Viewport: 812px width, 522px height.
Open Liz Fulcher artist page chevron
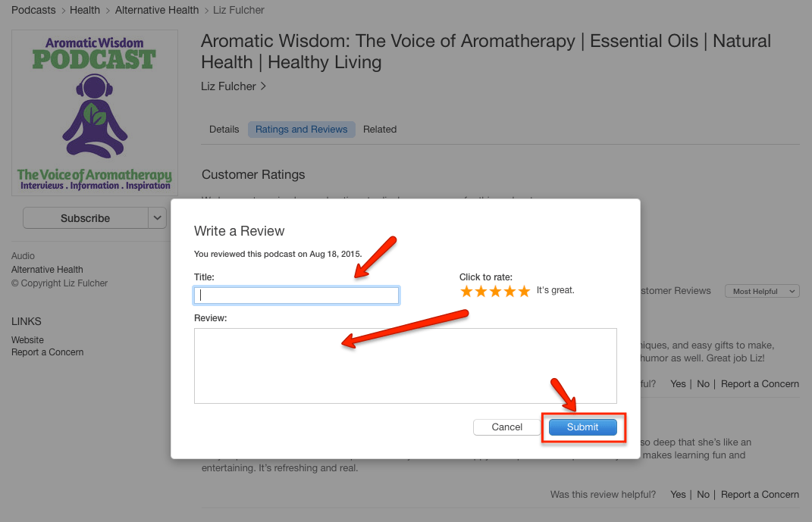[263, 86]
